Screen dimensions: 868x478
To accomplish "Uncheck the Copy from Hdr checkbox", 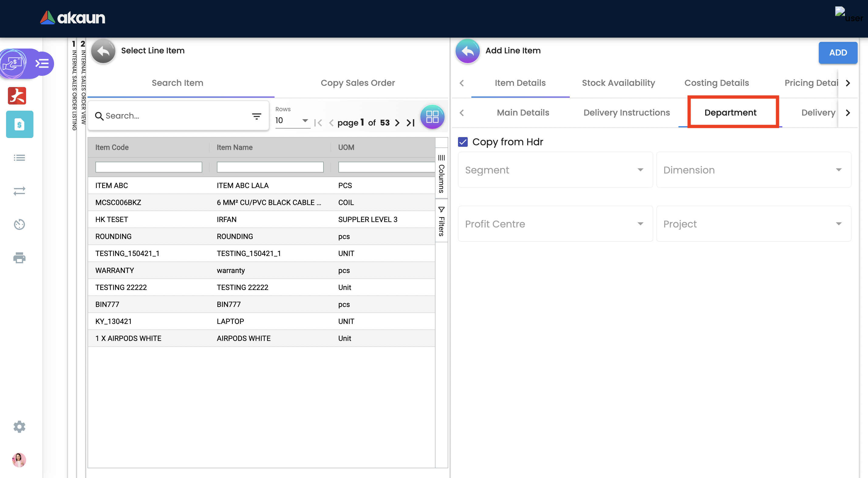I will 463,142.
